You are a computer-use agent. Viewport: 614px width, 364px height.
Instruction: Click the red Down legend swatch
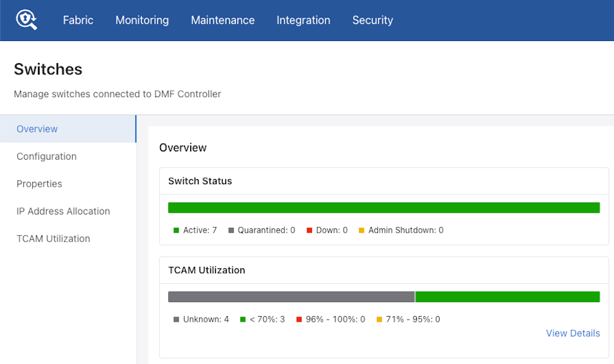click(x=310, y=230)
